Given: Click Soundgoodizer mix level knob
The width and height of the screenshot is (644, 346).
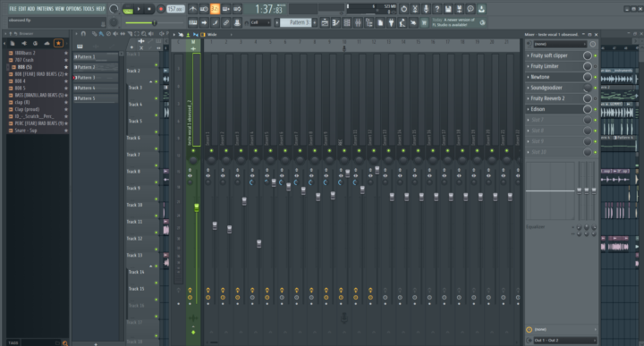Looking at the screenshot, I should point(588,88).
